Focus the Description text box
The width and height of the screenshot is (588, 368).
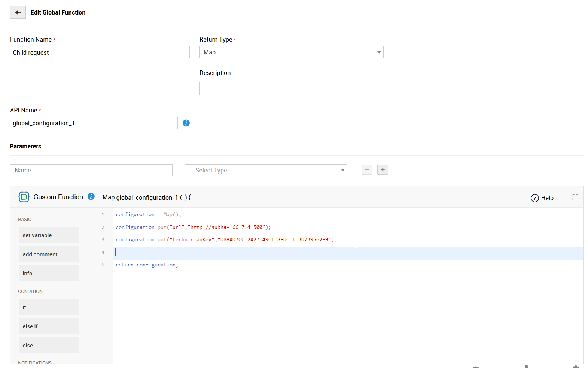pos(386,89)
